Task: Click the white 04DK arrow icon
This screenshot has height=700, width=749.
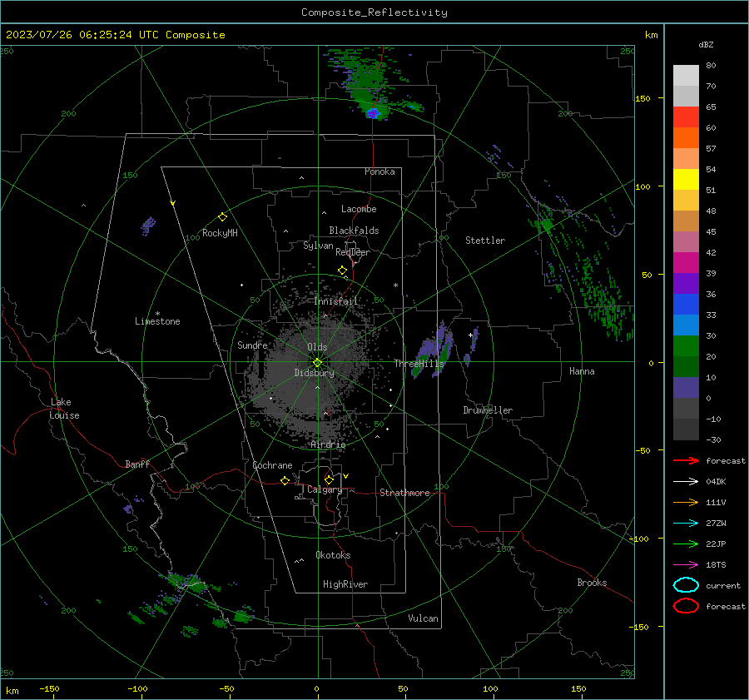Action: coord(686,481)
